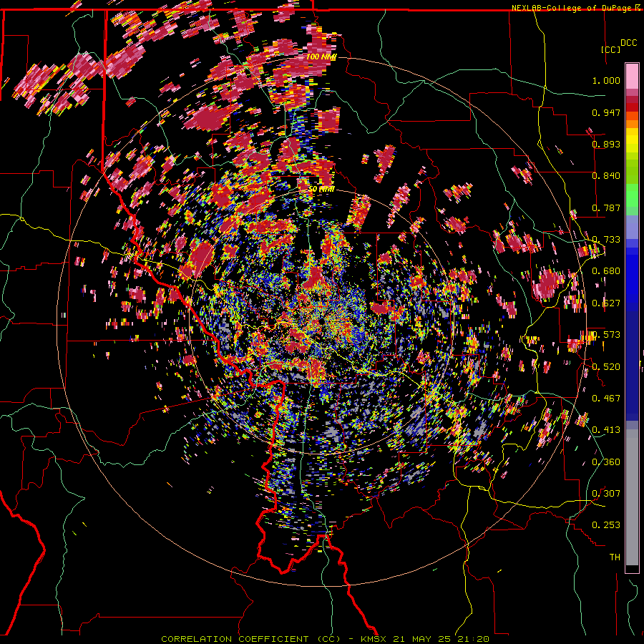Viewport: 644px width, 644px height.
Task: Click the 0.467 scale value
Action: point(606,399)
